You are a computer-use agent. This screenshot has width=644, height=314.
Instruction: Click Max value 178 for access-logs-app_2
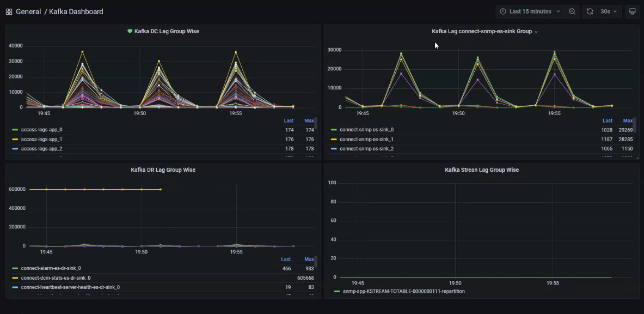point(310,149)
